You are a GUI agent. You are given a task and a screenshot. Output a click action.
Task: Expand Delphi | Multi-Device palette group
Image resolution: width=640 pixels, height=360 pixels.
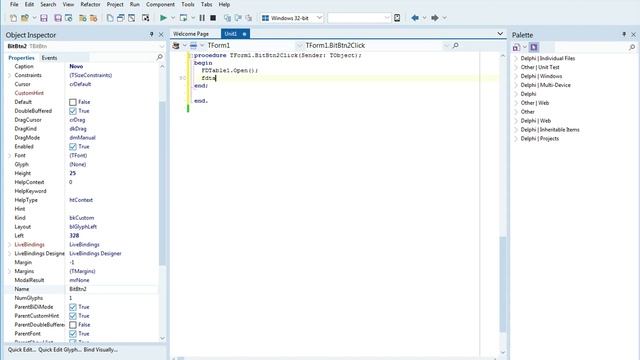(x=516, y=85)
